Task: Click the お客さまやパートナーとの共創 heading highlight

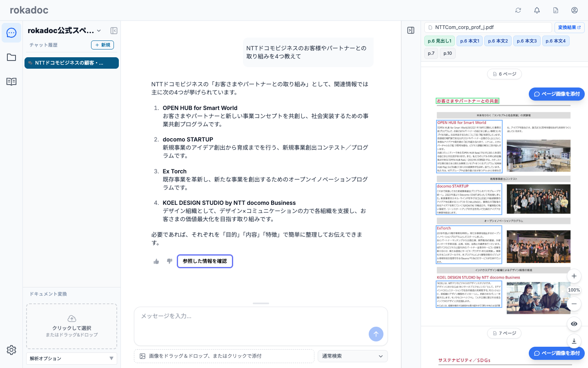Action: 468,101
